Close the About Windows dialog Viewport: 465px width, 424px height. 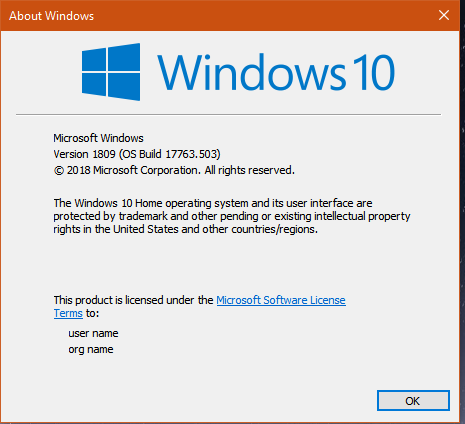[x=444, y=15]
